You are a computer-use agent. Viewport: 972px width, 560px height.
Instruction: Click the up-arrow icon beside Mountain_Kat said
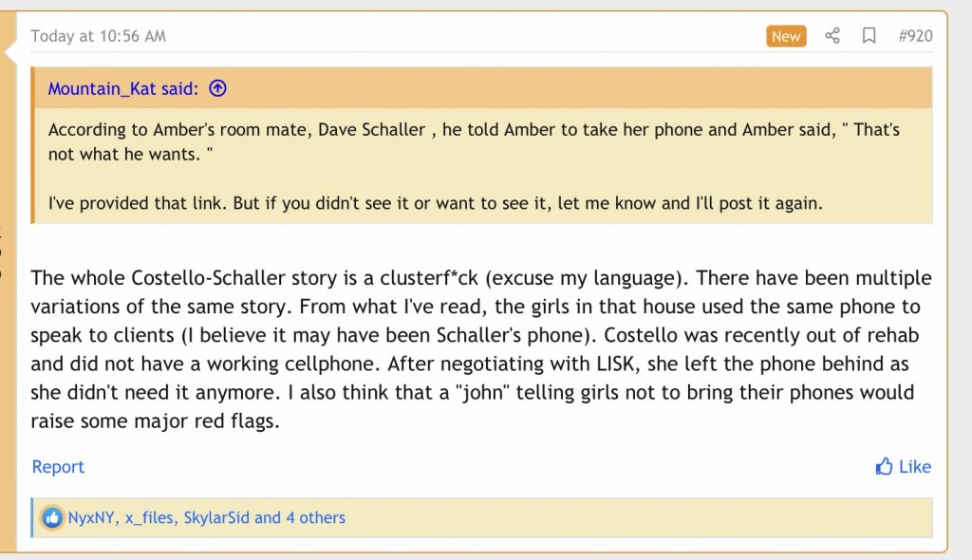pos(217,89)
